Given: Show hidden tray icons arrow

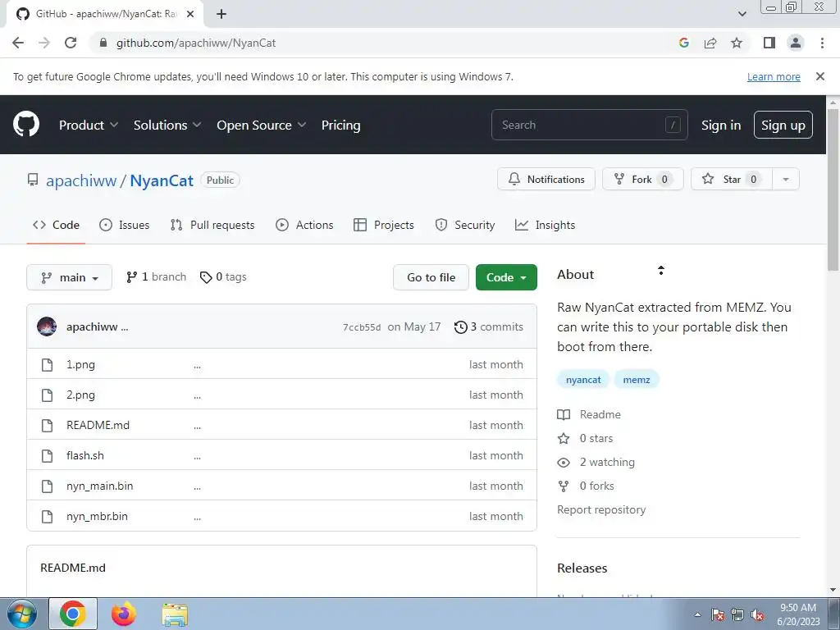Looking at the screenshot, I should [697, 615].
